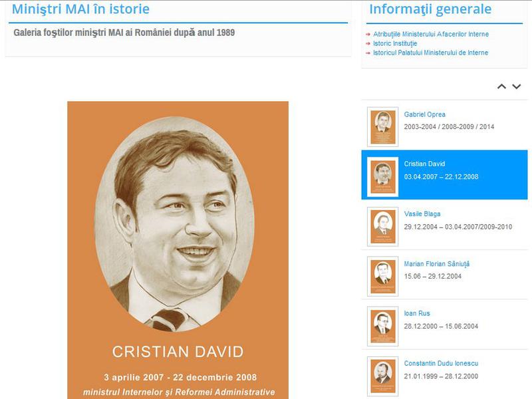Open the Istoric Instituție link
Viewport: 532px width, 399px height.
[x=395, y=43]
